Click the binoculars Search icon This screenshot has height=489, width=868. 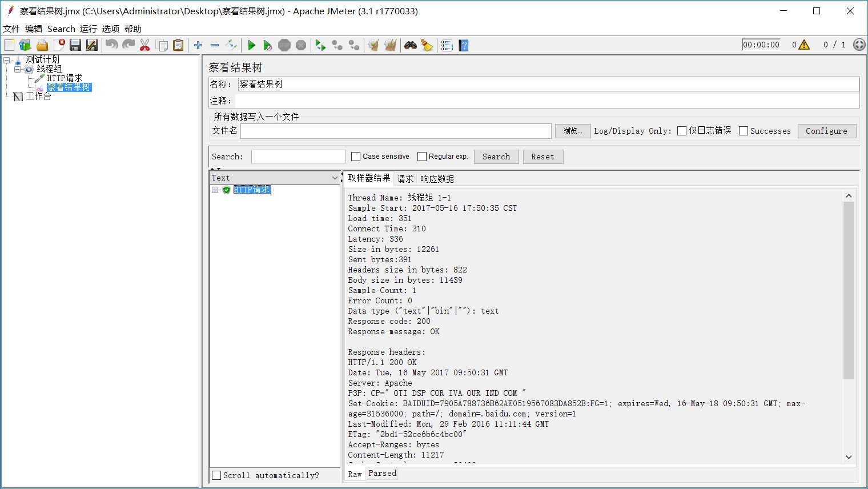point(411,45)
